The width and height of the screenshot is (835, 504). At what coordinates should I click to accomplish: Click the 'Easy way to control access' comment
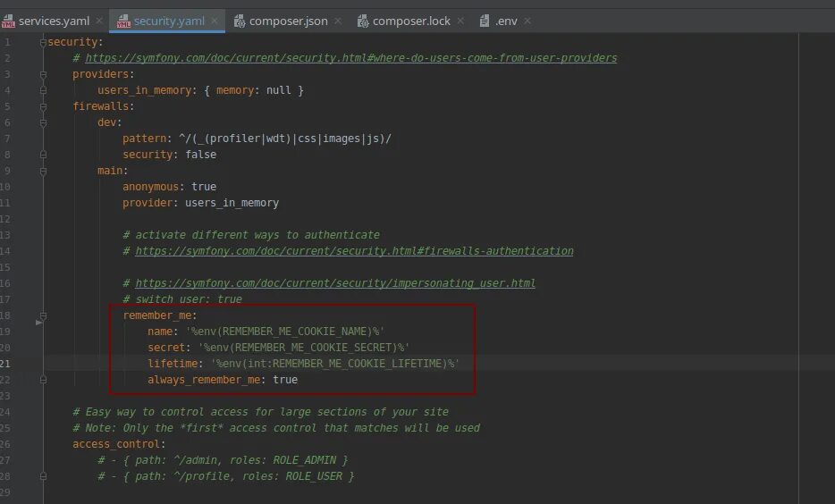(x=260, y=412)
